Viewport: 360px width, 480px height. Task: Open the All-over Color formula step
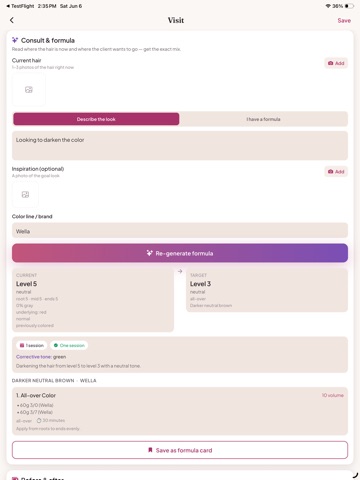point(180,411)
